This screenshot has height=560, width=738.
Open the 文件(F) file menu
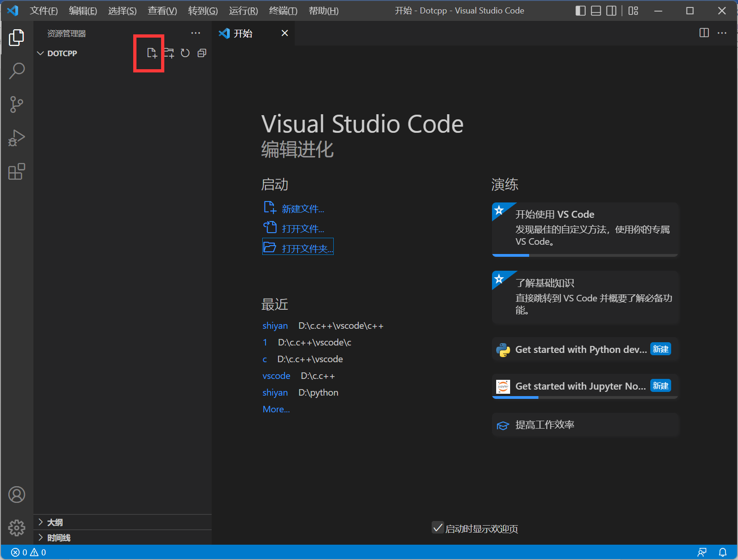44,11
